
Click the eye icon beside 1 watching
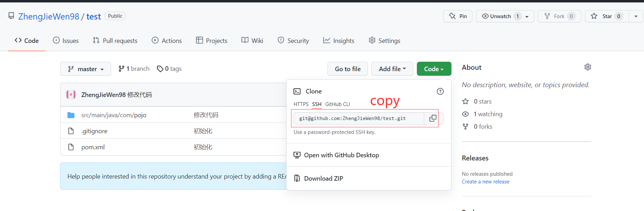[x=465, y=114]
